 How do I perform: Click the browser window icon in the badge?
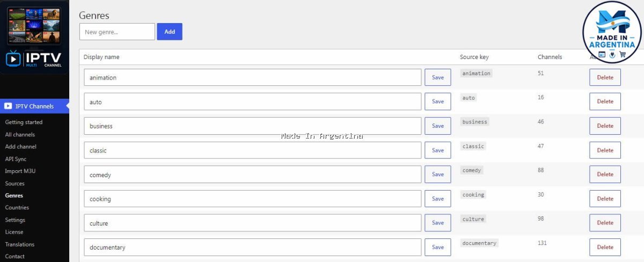[x=602, y=54]
